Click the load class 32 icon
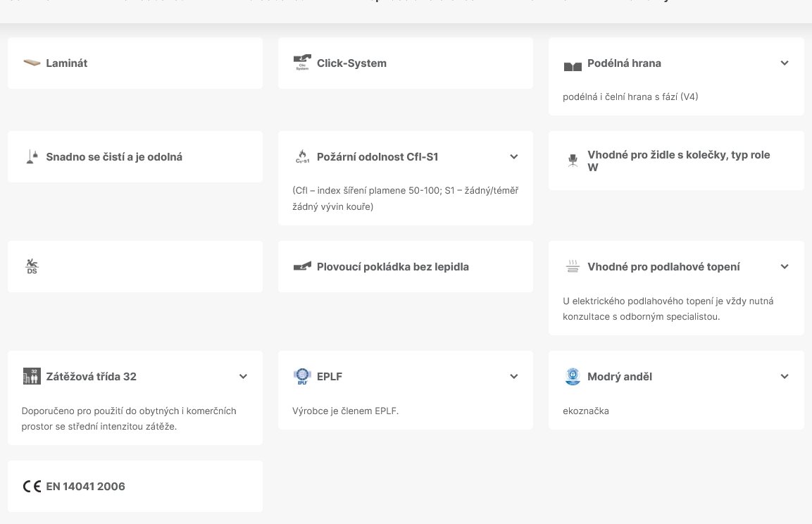The width and height of the screenshot is (812, 524). [32, 376]
